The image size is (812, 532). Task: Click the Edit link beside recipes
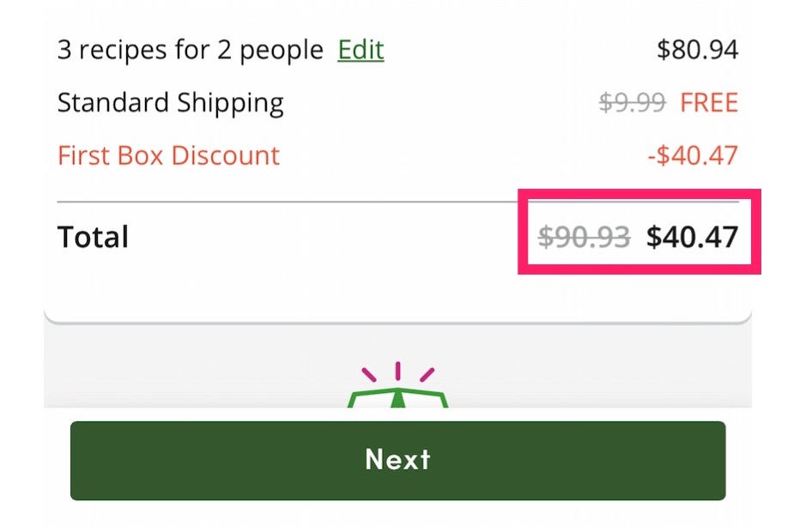(x=361, y=50)
